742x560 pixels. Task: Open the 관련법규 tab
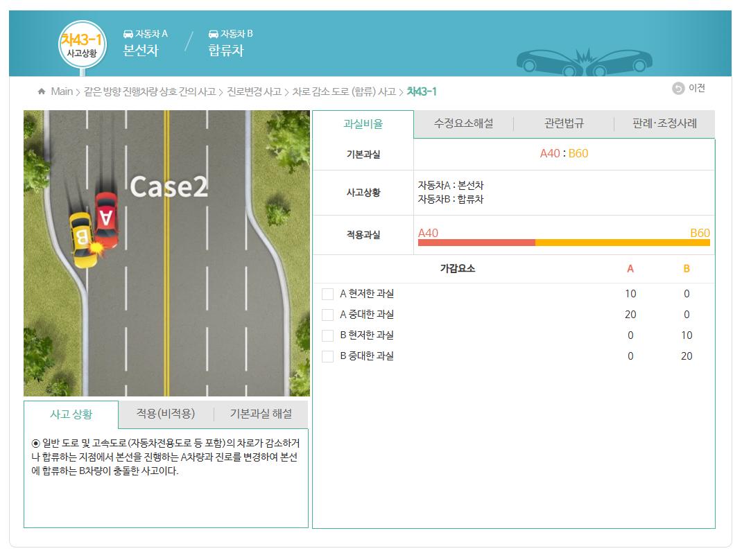[564, 123]
